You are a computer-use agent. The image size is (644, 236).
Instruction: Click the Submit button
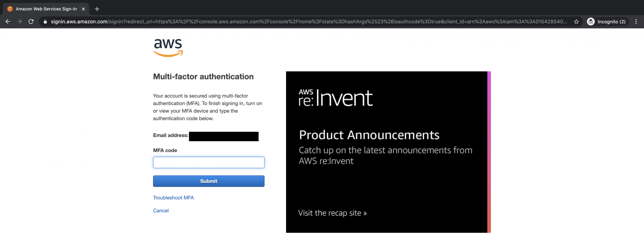(209, 181)
